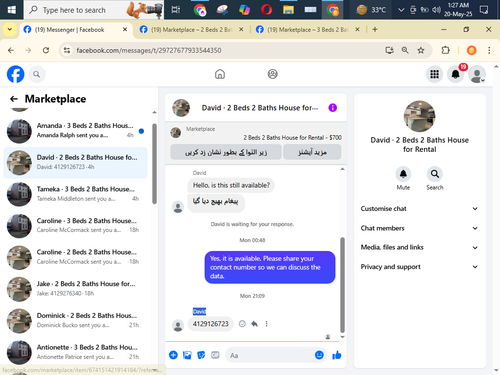
Task: Choose a GIF from composer icon
Action: point(215,355)
